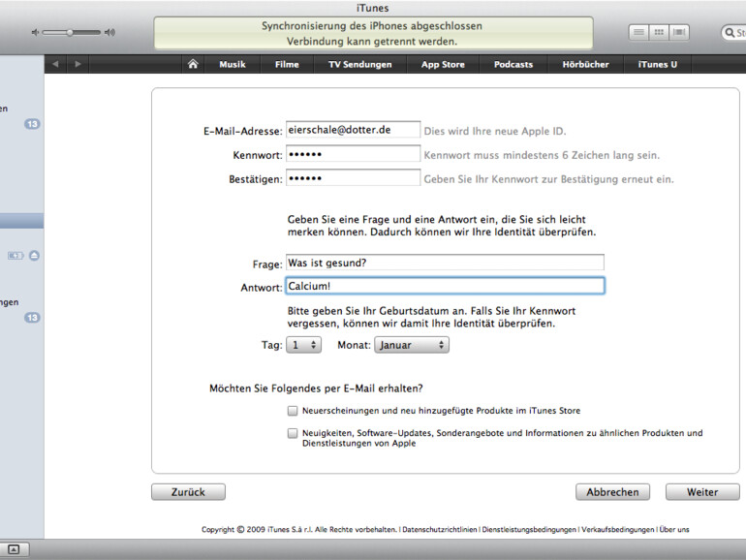The height and width of the screenshot is (560, 746).
Task: Click the Zurück button
Action: [x=188, y=492]
